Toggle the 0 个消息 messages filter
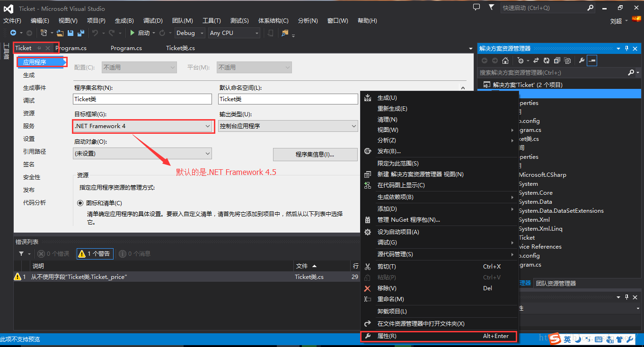 pos(135,254)
